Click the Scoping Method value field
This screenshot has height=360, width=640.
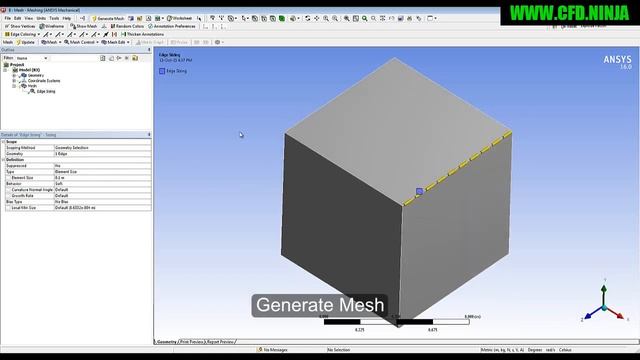pyautogui.click(x=102, y=148)
